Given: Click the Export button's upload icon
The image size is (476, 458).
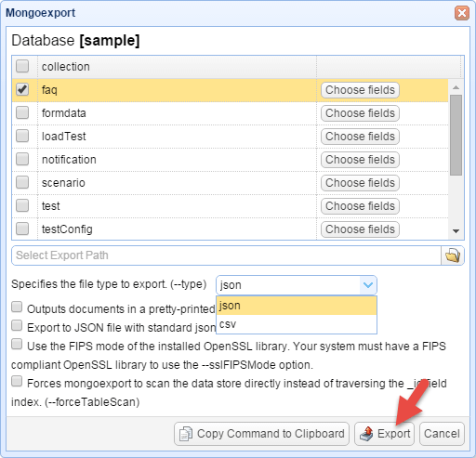Looking at the screenshot, I should (366, 434).
